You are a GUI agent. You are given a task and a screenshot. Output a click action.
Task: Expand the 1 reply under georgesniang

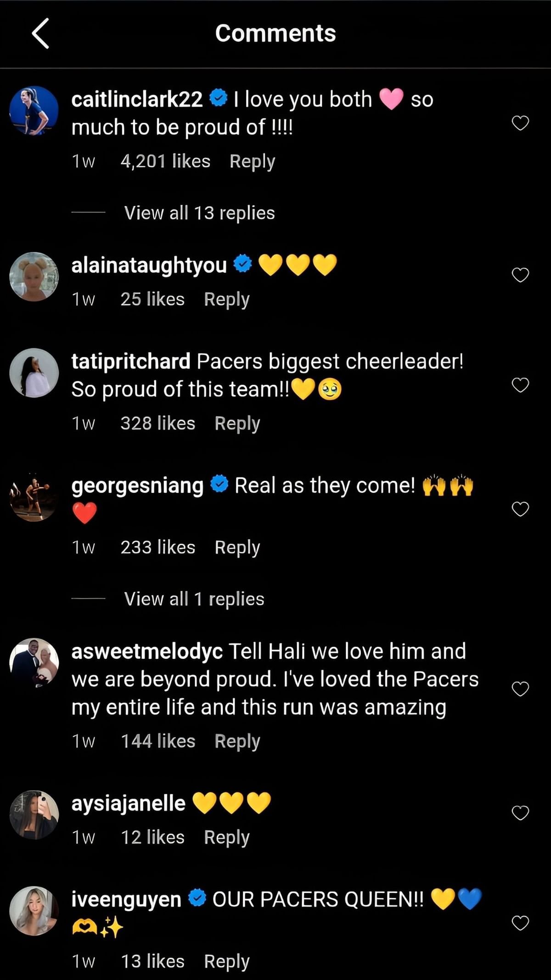pyautogui.click(x=194, y=599)
